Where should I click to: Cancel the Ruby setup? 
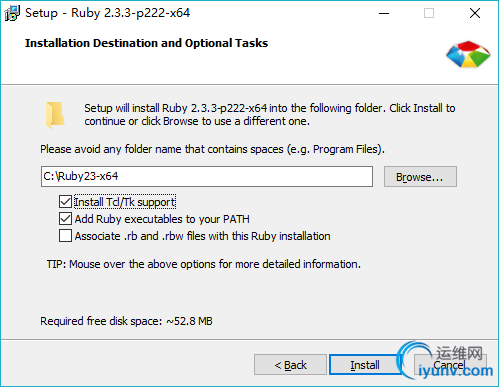click(450, 365)
